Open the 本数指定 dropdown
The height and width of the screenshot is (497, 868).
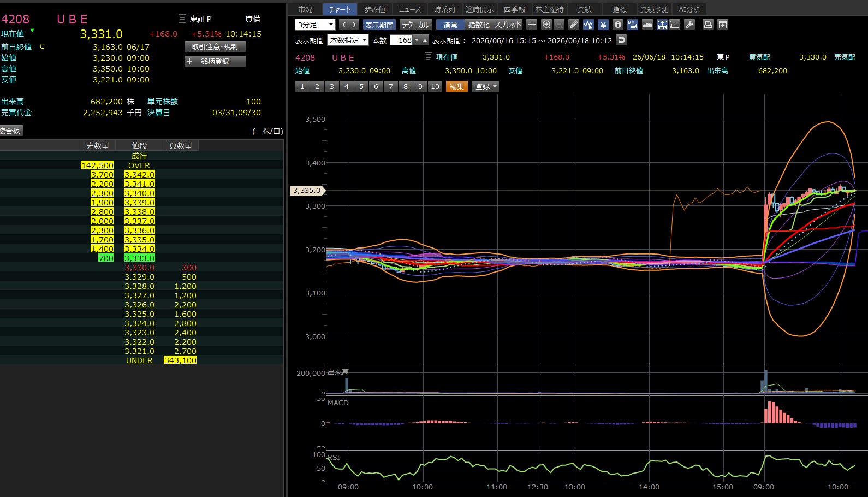[348, 40]
